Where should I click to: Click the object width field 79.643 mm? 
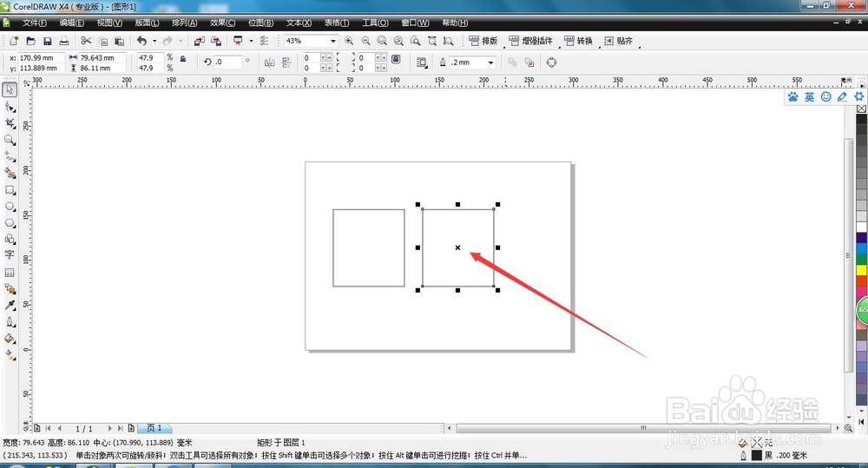pyautogui.click(x=102, y=57)
